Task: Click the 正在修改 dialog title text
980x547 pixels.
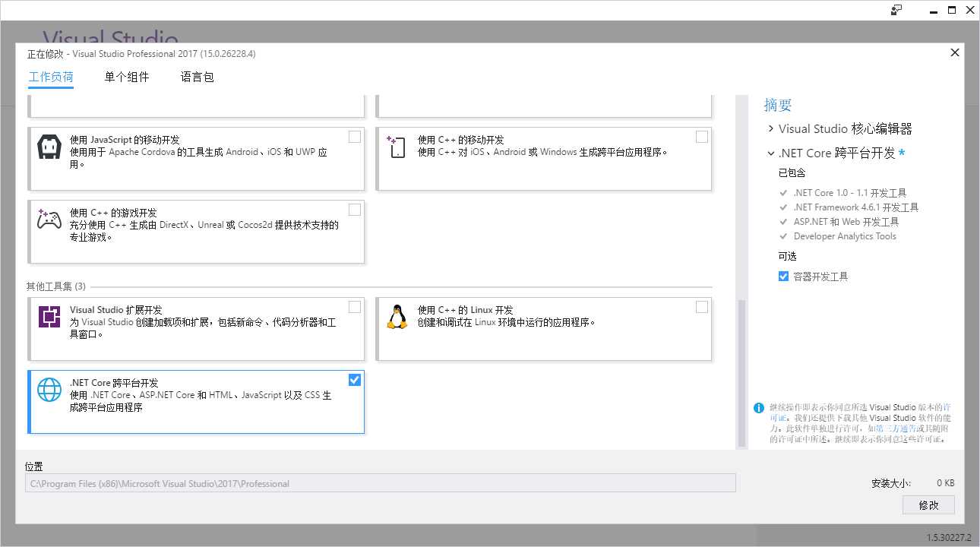Action: tap(141, 54)
